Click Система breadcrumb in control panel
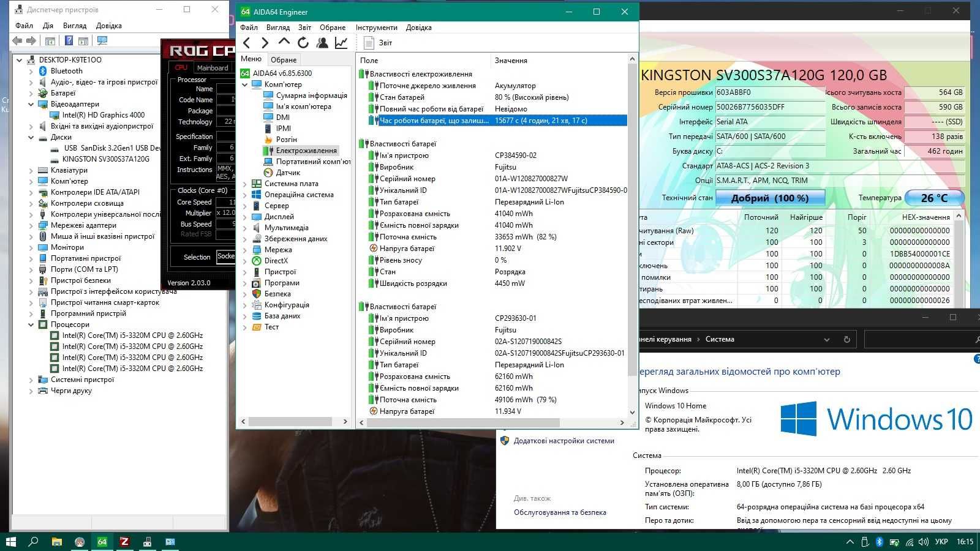This screenshot has width=980, height=551. tap(720, 339)
